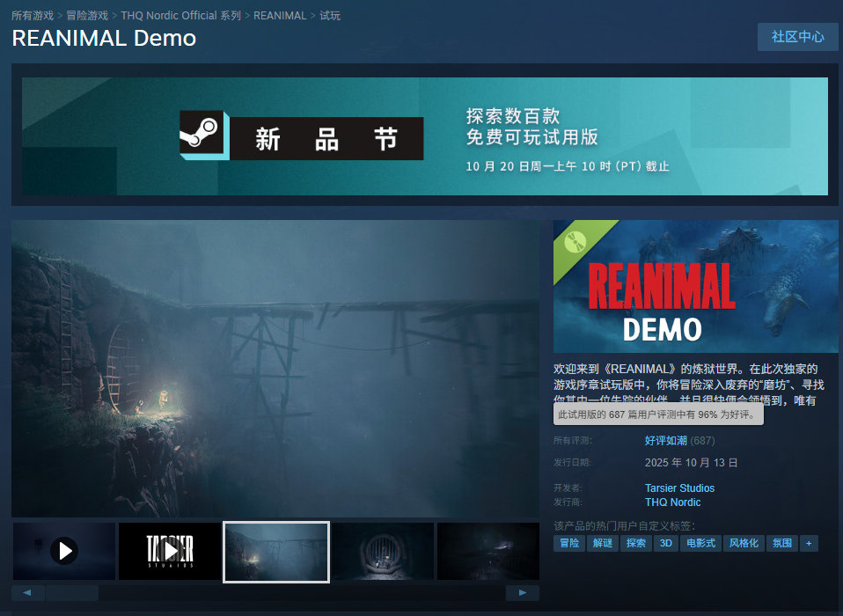843x616 pixels.
Task: Click the 发行日期 label
Action: (573, 463)
